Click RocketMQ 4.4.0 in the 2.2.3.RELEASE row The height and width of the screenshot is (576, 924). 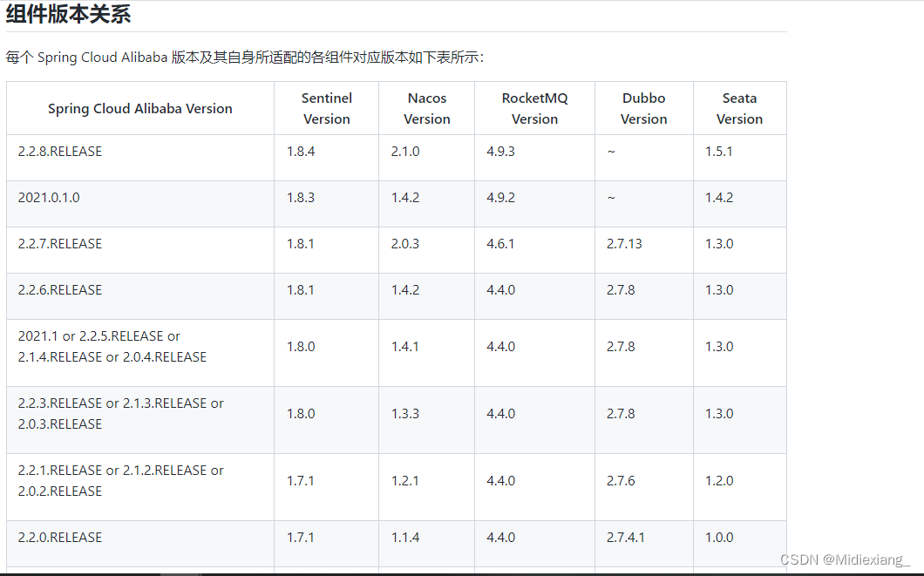point(501,413)
